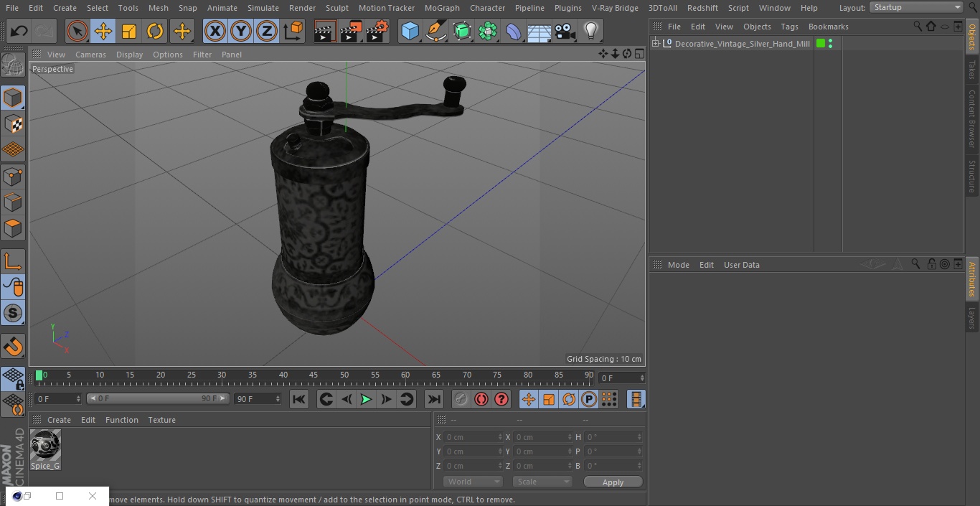Add a floor environment object

coord(540,31)
